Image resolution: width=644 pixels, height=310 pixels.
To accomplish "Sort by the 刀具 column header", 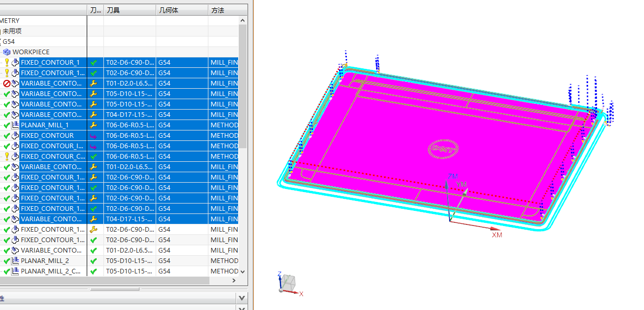I will [130, 10].
